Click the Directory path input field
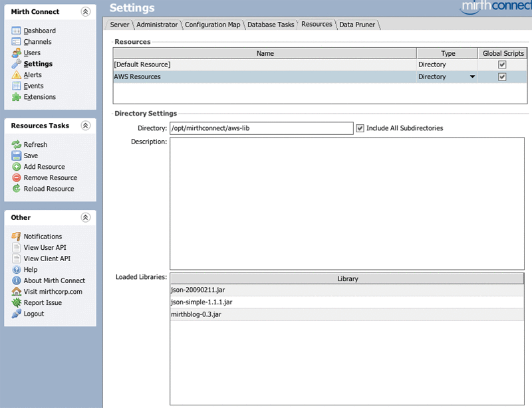 261,128
